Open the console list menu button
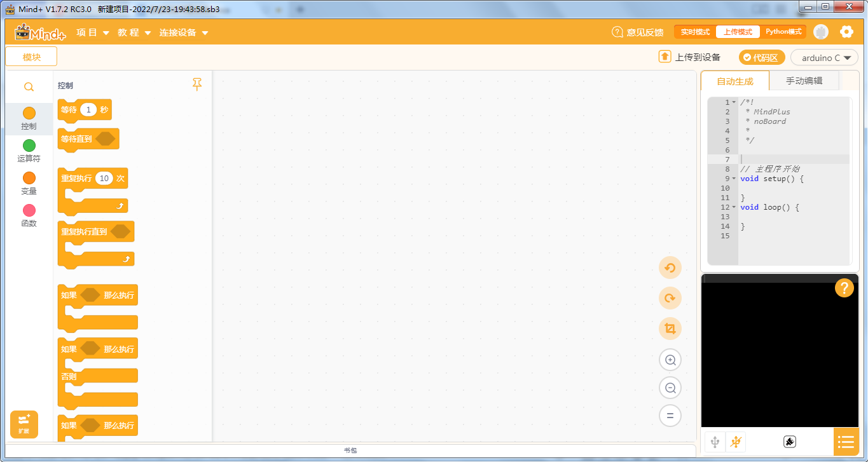Screen dimensions: 868x462 click(x=846, y=442)
